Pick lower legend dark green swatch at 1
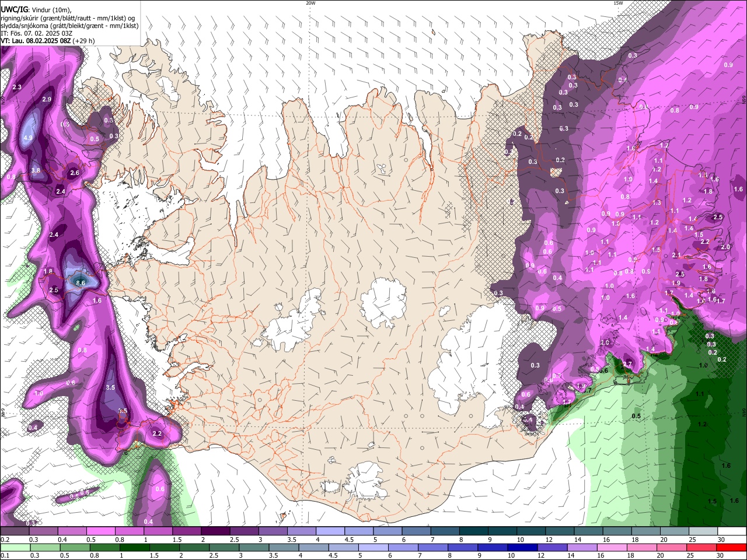Screen dimensions: 747x560 (134, 548)
